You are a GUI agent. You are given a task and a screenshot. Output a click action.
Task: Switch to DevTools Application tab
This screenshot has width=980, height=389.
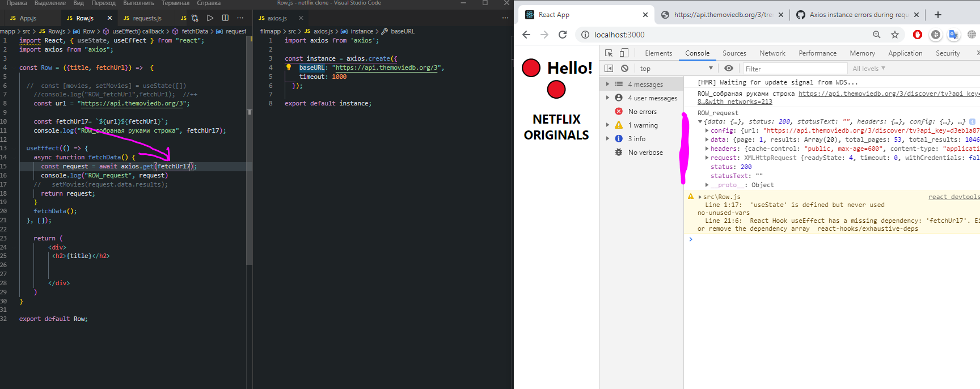point(905,53)
